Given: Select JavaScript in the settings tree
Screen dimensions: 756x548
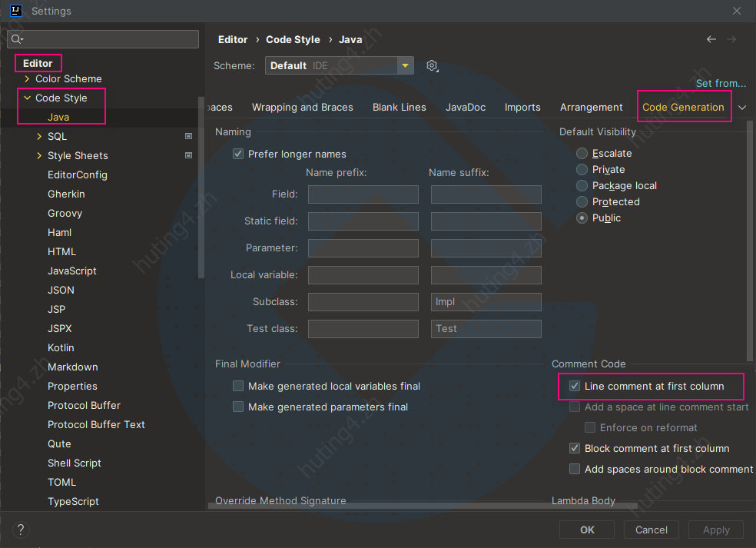Looking at the screenshot, I should (x=72, y=271).
